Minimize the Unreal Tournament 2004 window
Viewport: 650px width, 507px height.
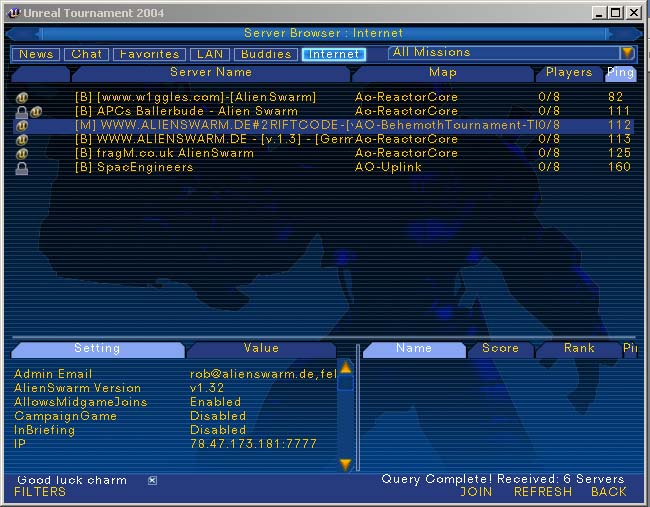599,12
